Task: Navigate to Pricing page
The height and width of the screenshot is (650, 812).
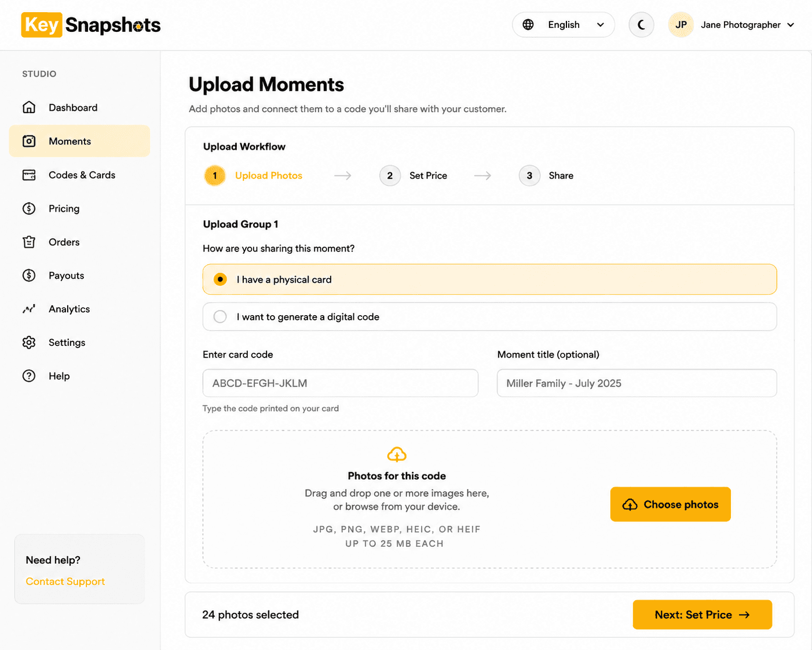Action: (x=79, y=209)
